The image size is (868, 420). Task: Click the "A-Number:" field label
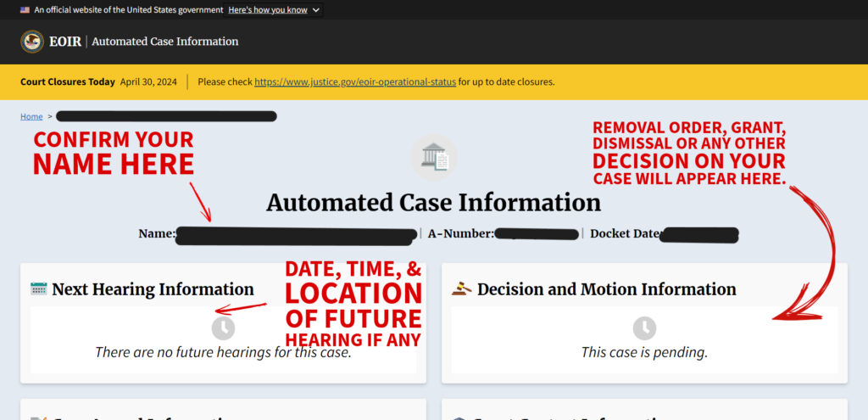tap(461, 234)
